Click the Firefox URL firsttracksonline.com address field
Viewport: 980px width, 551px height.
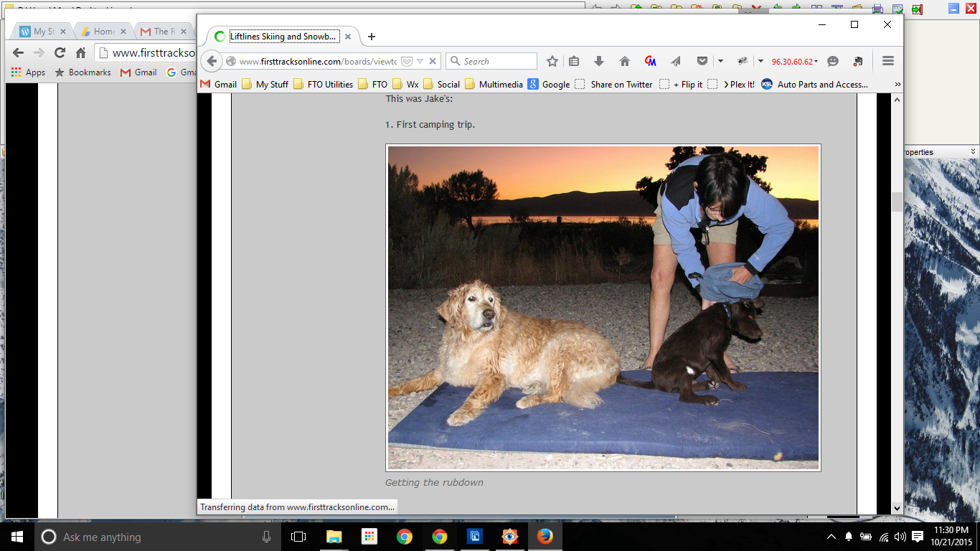(318, 61)
